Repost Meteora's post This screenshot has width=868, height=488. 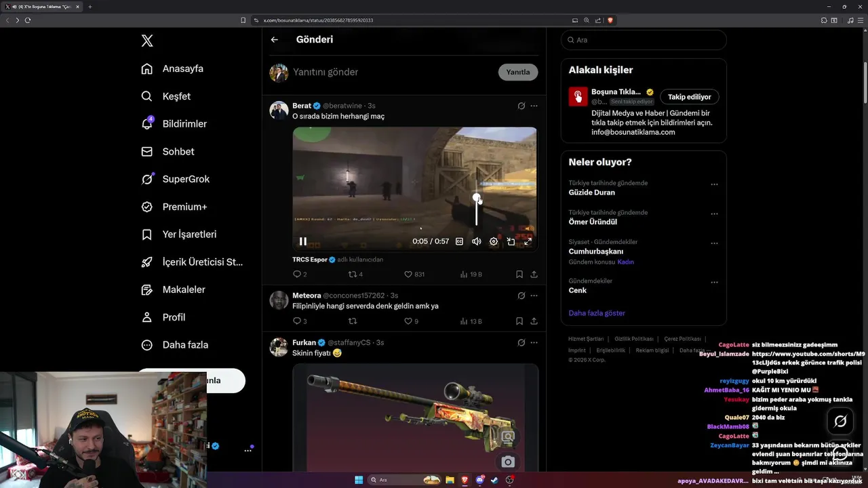click(352, 321)
